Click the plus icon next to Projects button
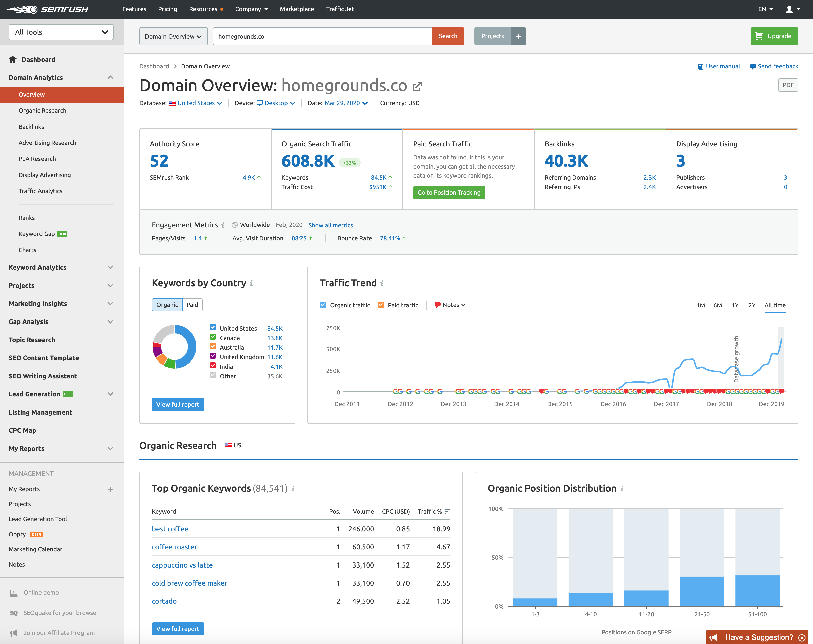The image size is (813, 644). coord(518,36)
